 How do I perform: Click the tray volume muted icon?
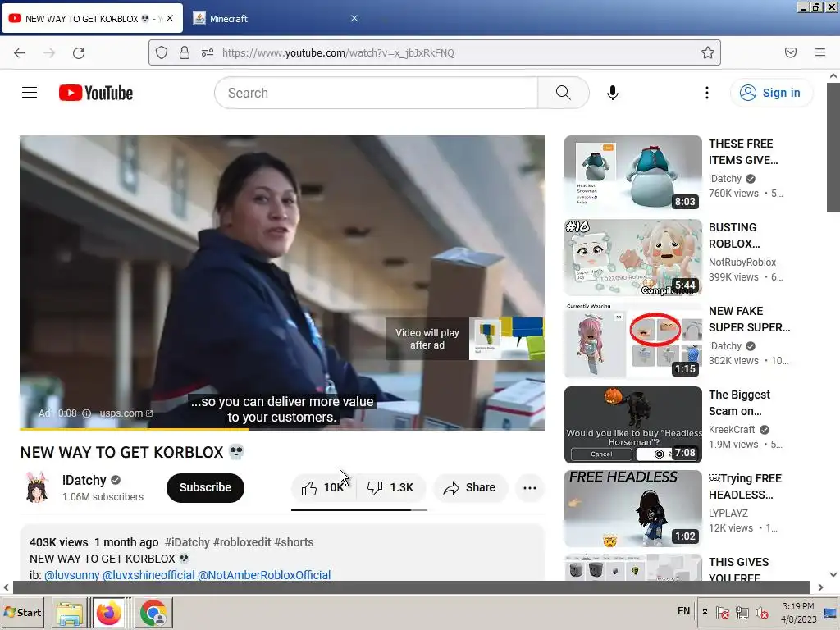pos(761,612)
